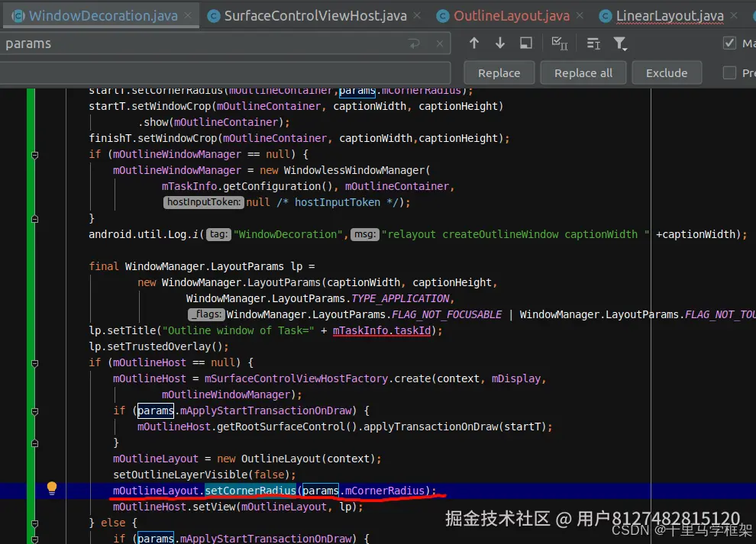
Task: Click in the empty replace input field
Action: pyautogui.click(x=225, y=72)
